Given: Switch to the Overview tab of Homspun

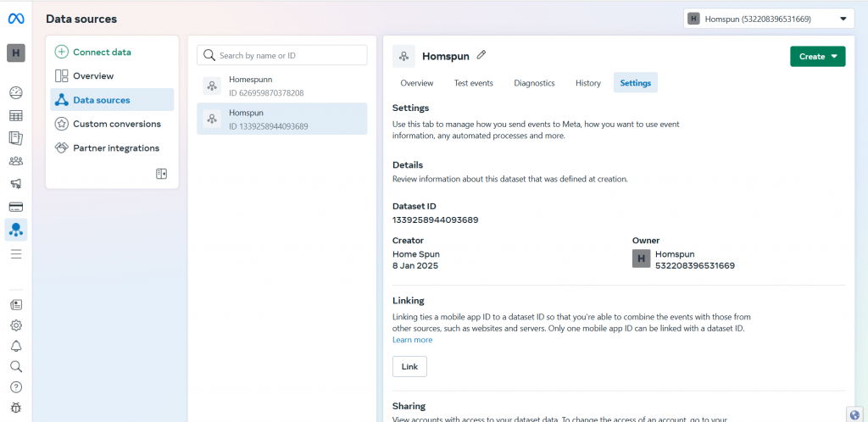Looking at the screenshot, I should 417,83.
